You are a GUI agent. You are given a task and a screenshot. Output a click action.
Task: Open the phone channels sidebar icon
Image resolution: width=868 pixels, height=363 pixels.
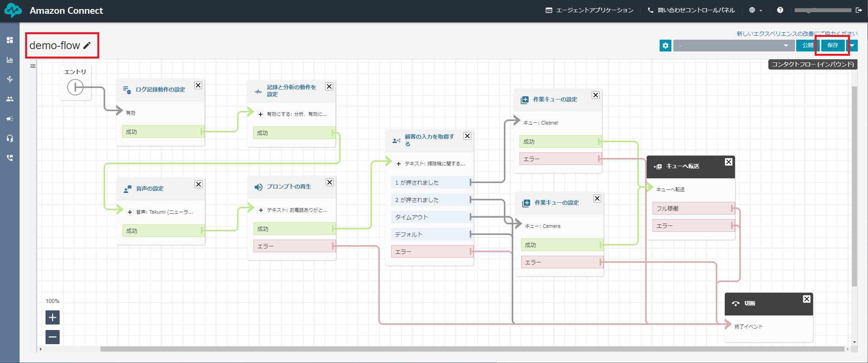click(x=10, y=158)
